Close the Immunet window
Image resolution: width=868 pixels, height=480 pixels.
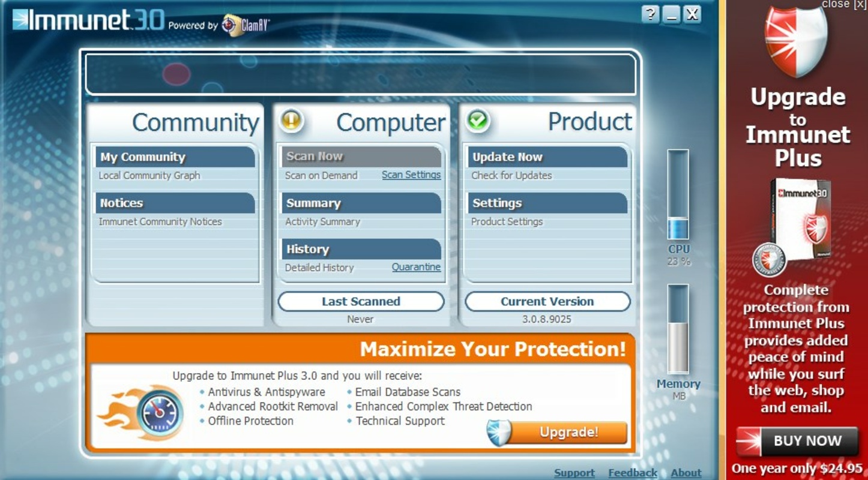(x=693, y=14)
